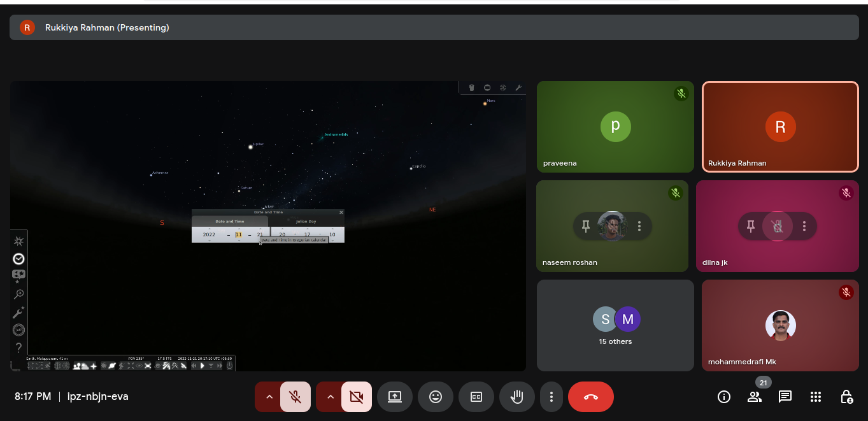Select mohammedrafi Mk's video tile
The width and height of the screenshot is (868, 421).
[x=780, y=325]
